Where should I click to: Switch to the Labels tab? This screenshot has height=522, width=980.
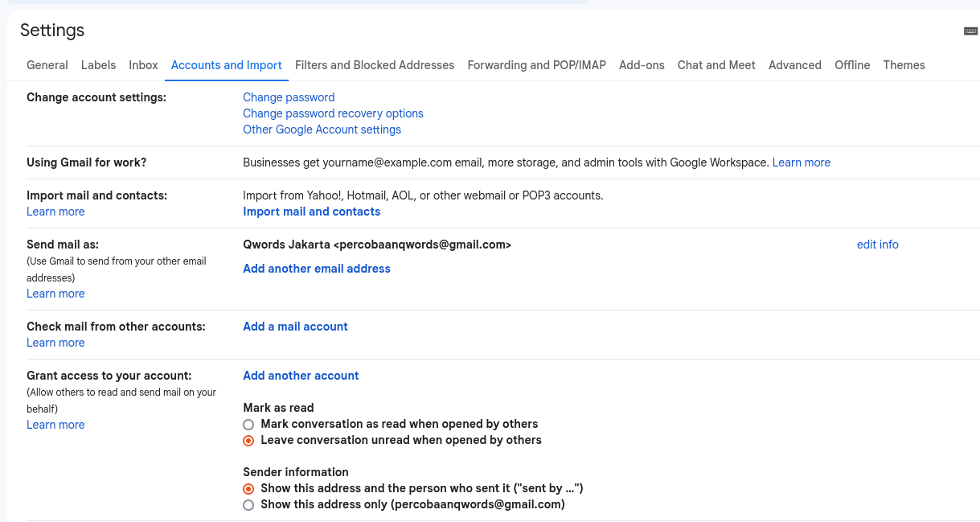point(98,65)
